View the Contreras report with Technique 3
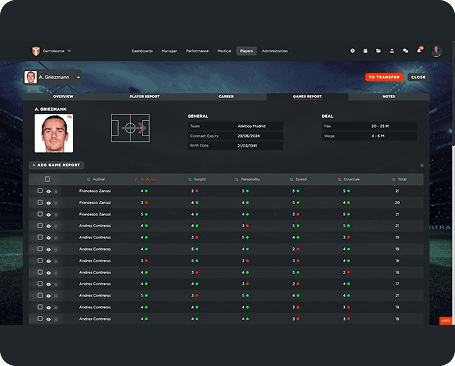The image size is (455, 366). click(49, 261)
